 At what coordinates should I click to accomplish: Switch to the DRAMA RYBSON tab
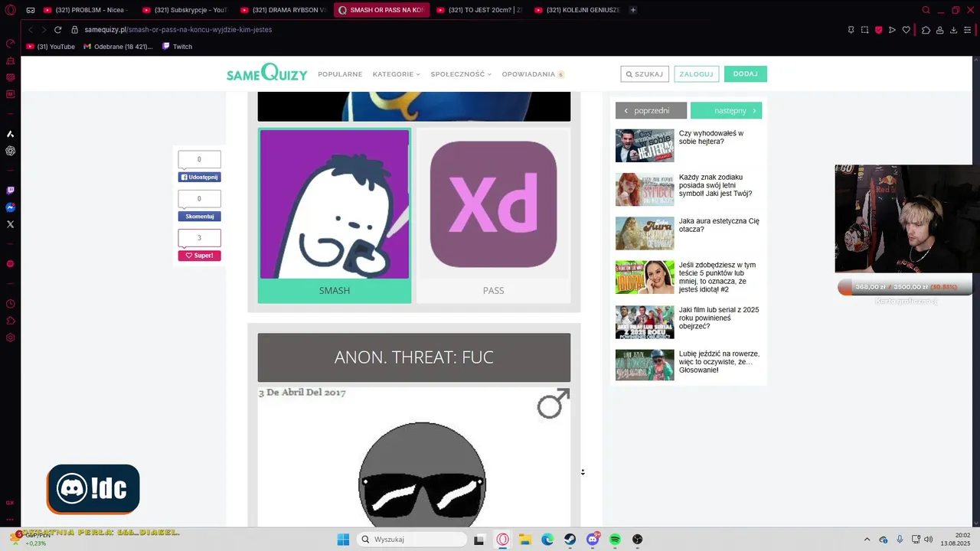[285, 10]
